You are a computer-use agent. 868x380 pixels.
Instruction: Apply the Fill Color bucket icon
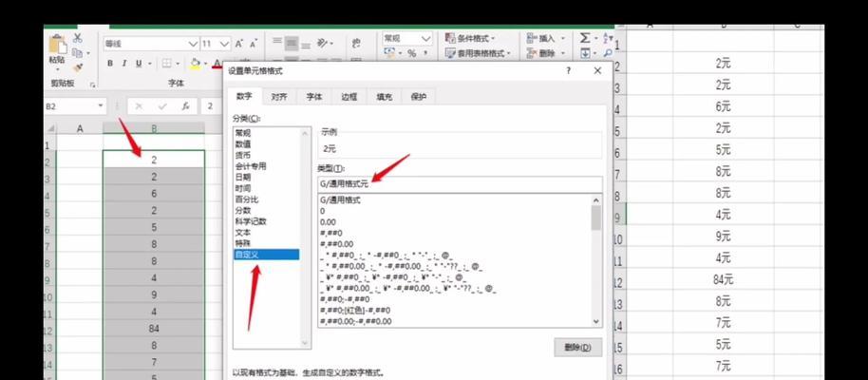[x=195, y=63]
